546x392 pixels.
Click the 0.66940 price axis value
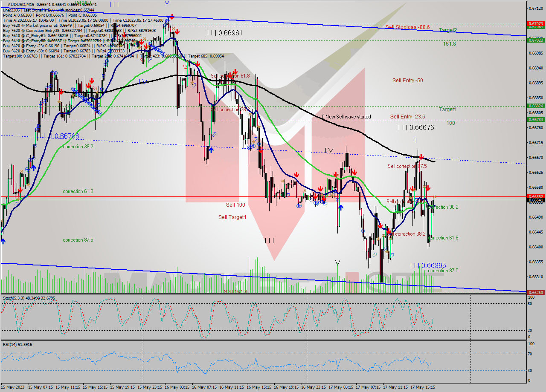(536, 68)
